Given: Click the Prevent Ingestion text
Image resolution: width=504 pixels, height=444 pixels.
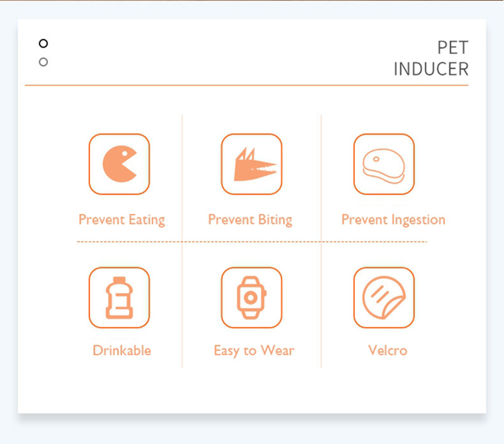Looking at the screenshot, I should (x=393, y=219).
